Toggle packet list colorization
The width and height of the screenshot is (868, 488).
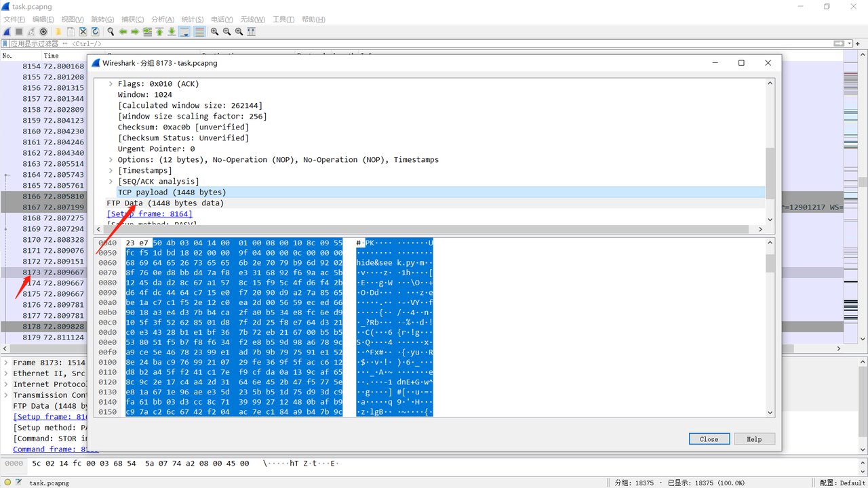(x=199, y=32)
